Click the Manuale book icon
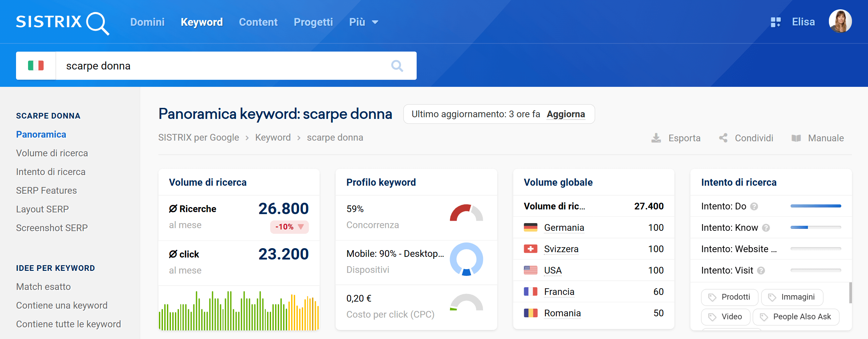The height and width of the screenshot is (339, 868). coord(796,138)
